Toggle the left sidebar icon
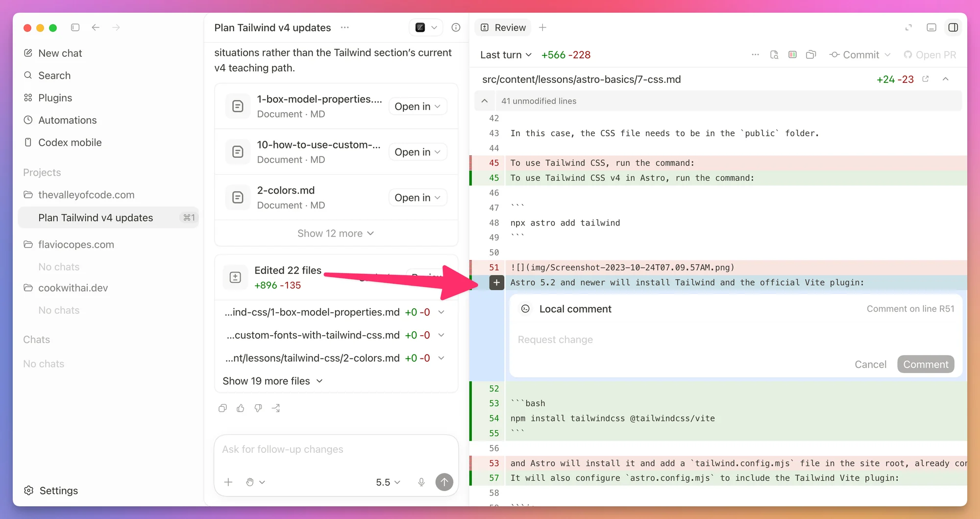The height and width of the screenshot is (519, 980). 75,27
